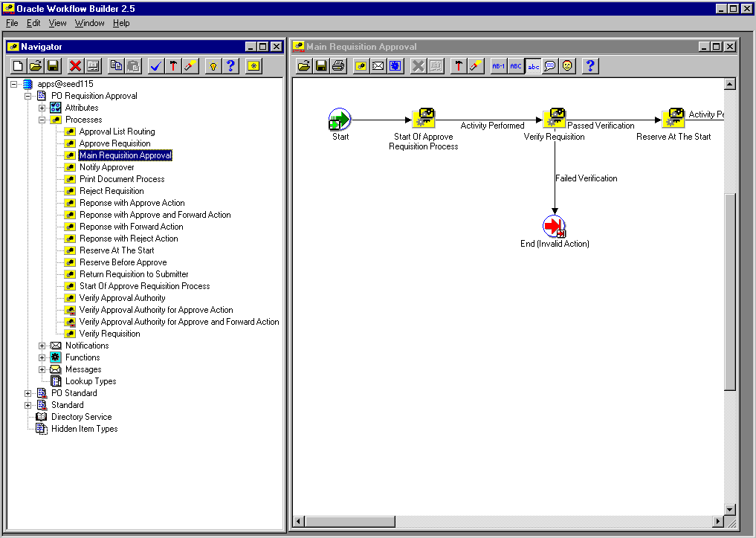
Task: Open the File menu
Action: click(12, 23)
